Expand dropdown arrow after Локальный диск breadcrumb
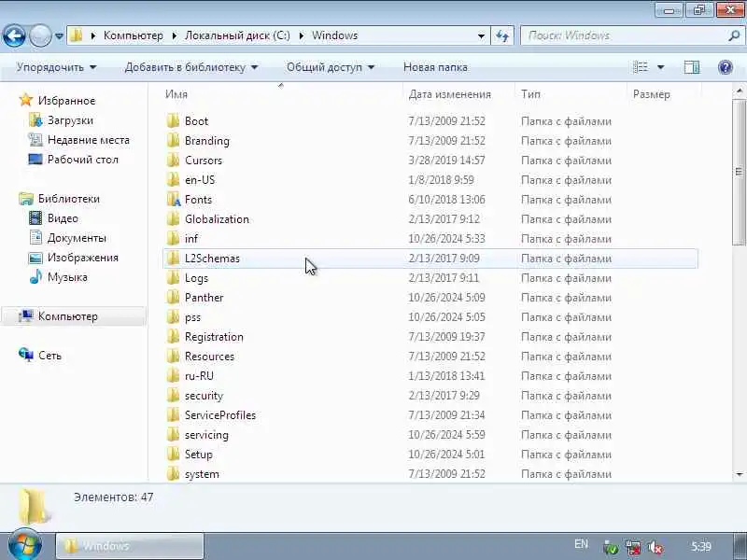 point(301,35)
